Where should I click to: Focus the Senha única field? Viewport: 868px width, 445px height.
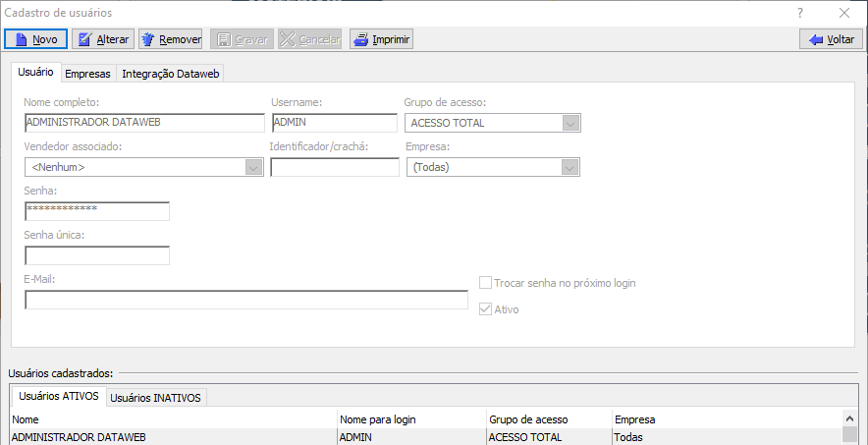point(97,255)
